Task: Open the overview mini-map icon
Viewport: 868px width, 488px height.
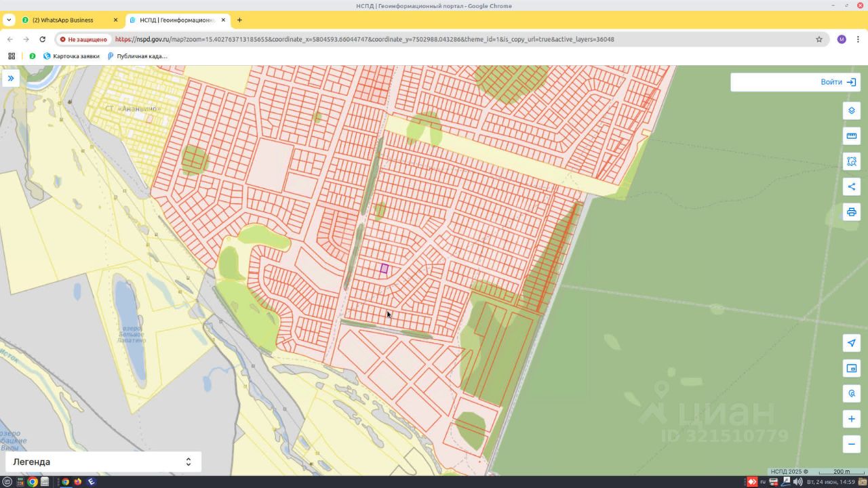Action: click(x=852, y=369)
